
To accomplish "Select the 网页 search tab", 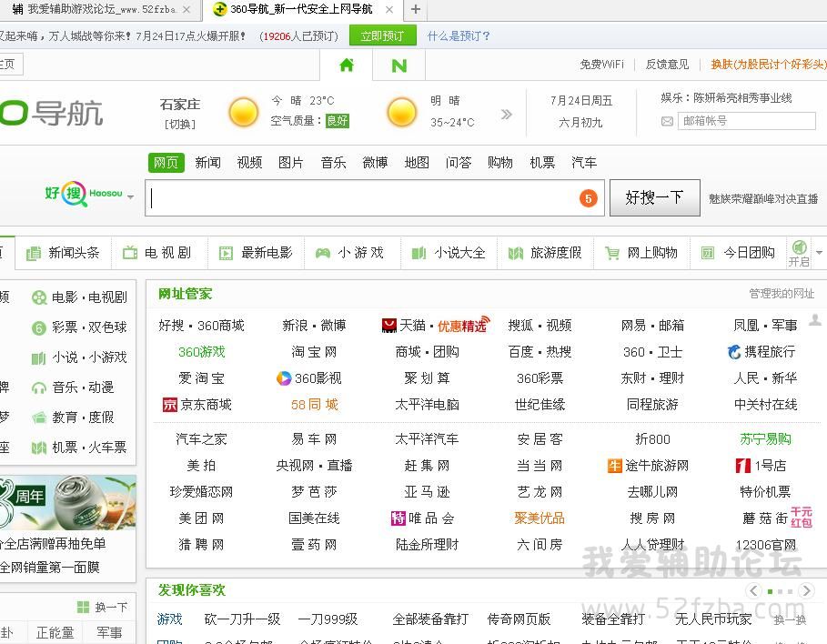I will 166,163.
